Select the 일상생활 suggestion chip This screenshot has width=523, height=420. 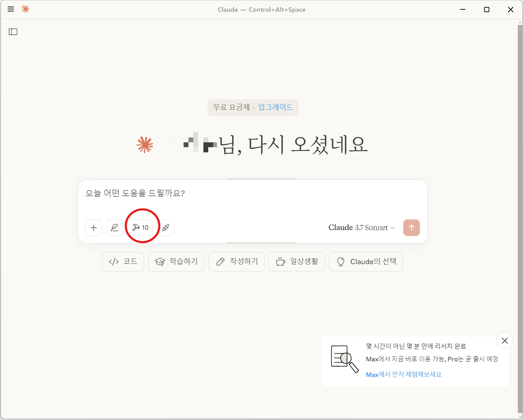click(x=297, y=262)
